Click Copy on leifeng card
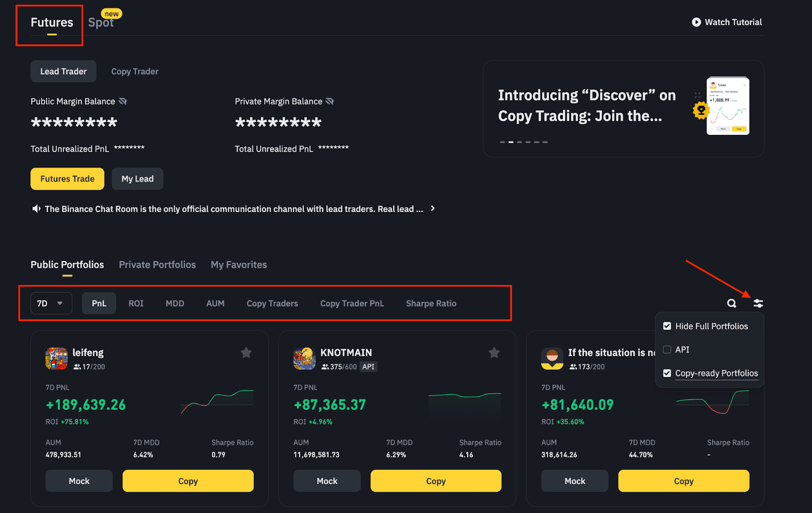812x513 pixels. 188,481
